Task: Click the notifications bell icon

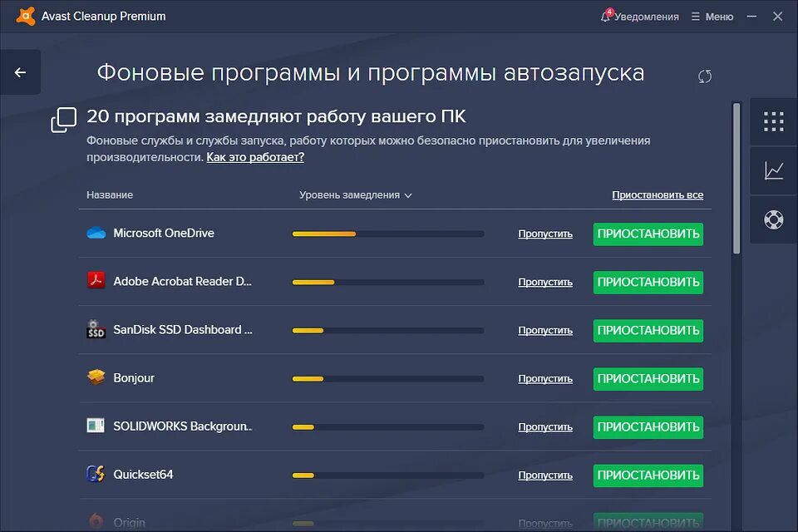Action: pyautogui.click(x=606, y=17)
